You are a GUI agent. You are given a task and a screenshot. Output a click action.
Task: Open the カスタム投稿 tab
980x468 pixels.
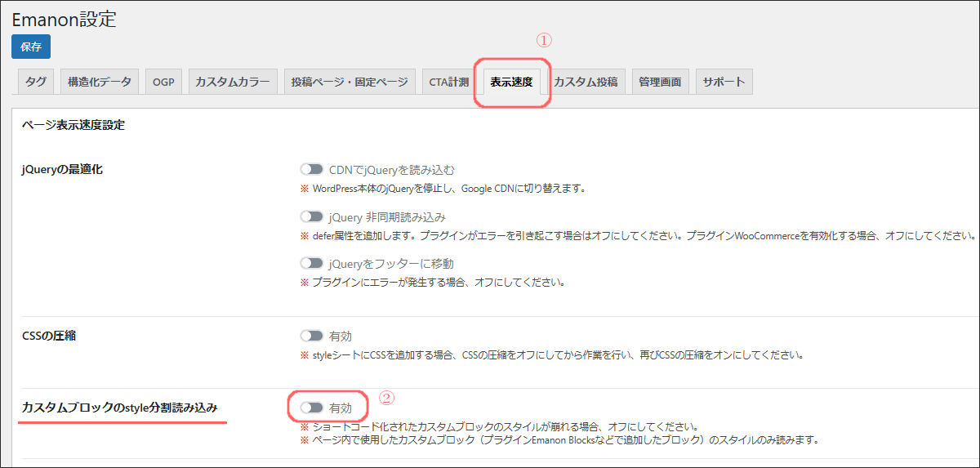pyautogui.click(x=586, y=82)
